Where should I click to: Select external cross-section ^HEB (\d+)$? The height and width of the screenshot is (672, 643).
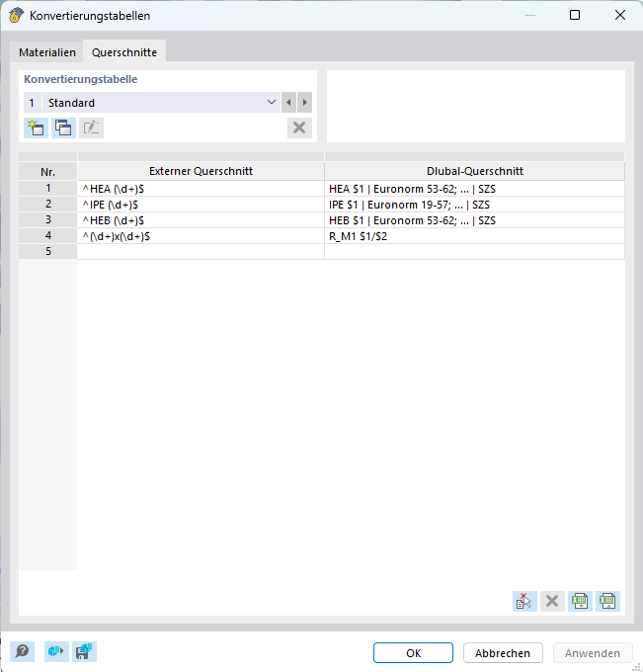pos(201,220)
